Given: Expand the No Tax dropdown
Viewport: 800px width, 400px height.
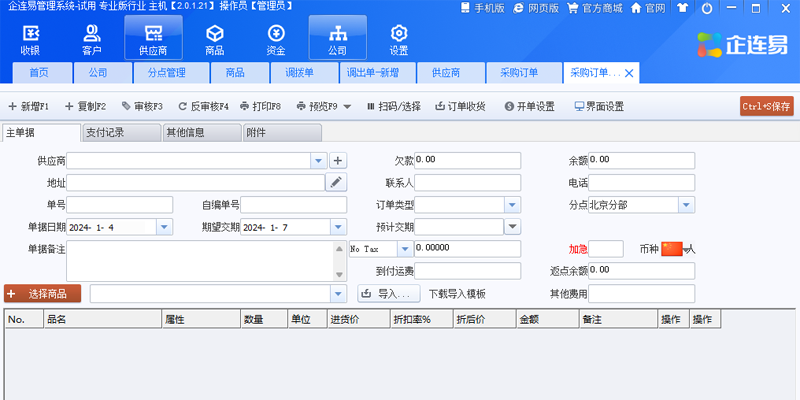Looking at the screenshot, I should (x=405, y=249).
